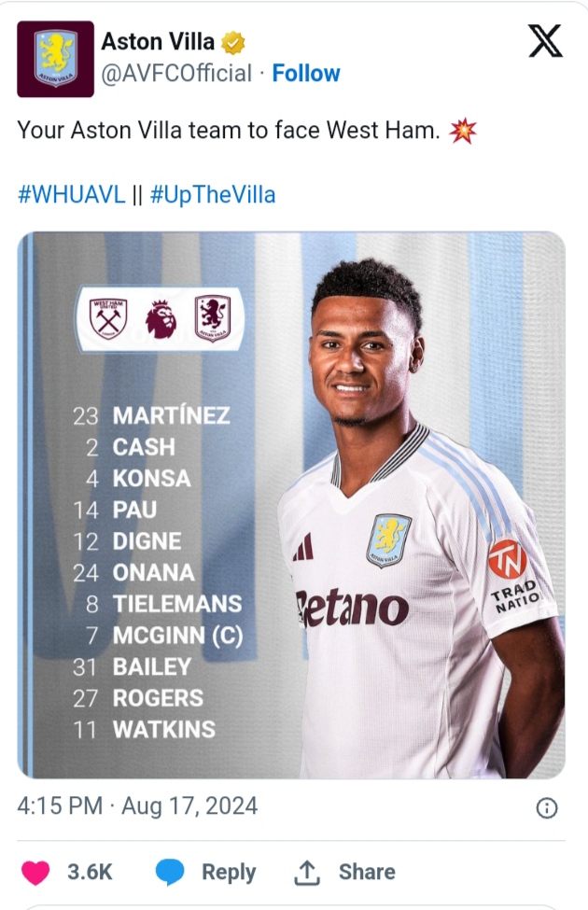Viewport: 588px width, 910px height.
Task: Click the 4:15 PM Aug 17 timestamp
Action: [137, 805]
